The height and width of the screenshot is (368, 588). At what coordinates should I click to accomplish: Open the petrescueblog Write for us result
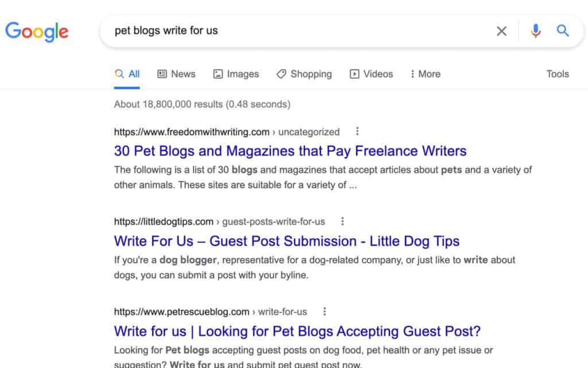[298, 331]
